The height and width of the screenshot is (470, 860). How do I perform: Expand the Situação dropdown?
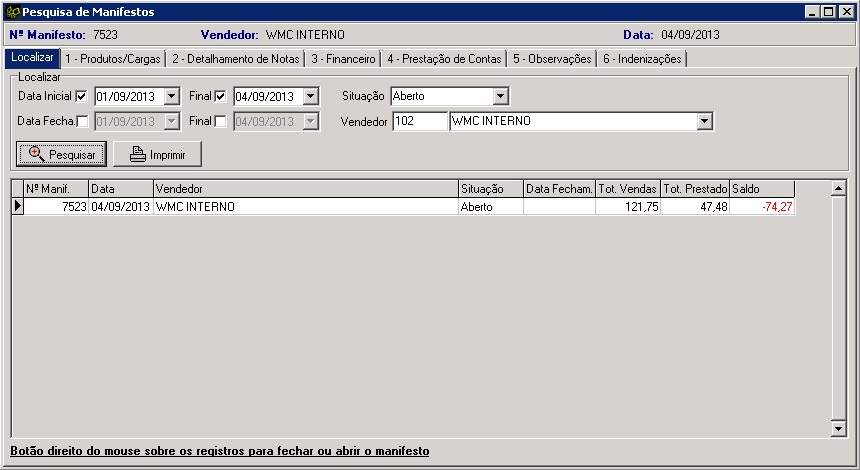pos(501,96)
